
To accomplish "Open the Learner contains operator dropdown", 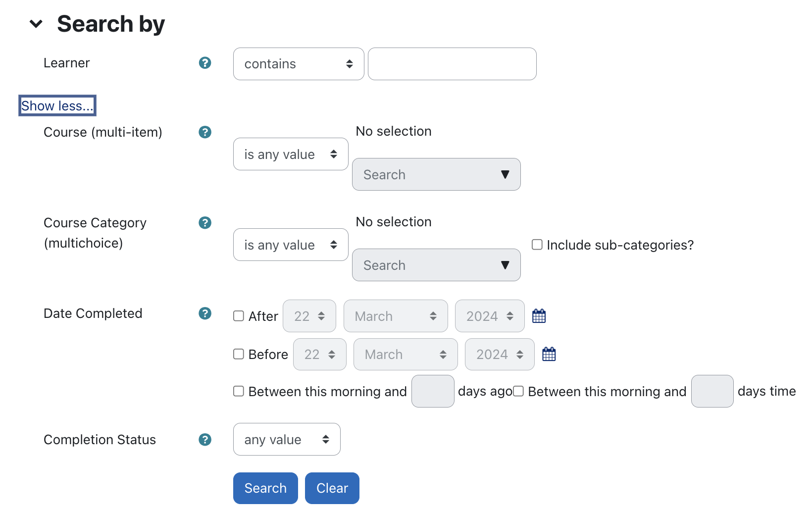I will click(298, 64).
